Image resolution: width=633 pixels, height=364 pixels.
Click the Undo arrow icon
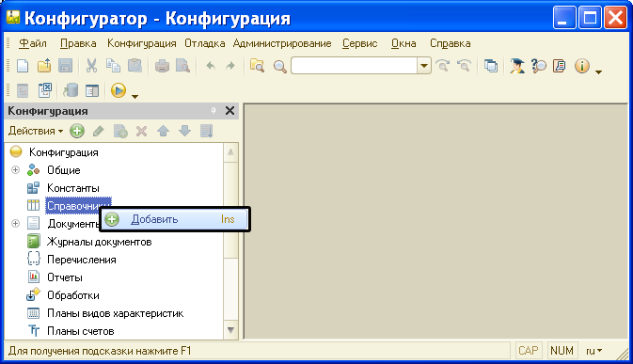tap(211, 66)
